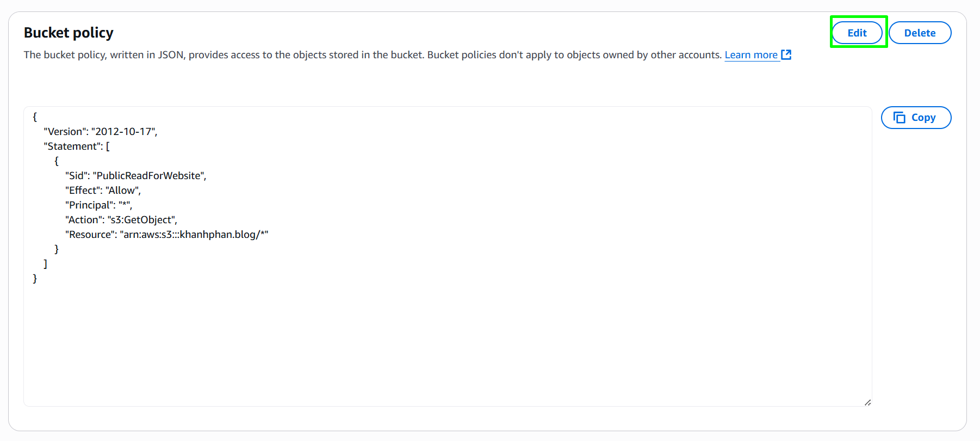Image resolution: width=980 pixels, height=441 pixels.
Task: Click the resize handle of the policy box
Action: pos(867,402)
